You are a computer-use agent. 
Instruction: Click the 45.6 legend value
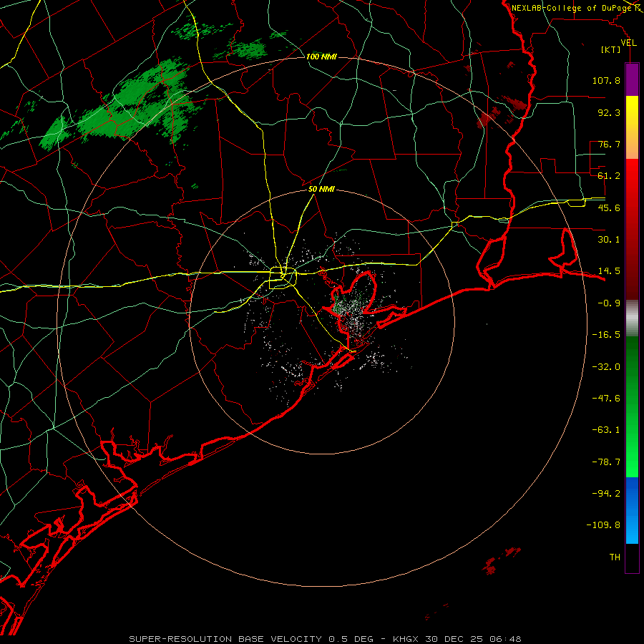(609, 208)
